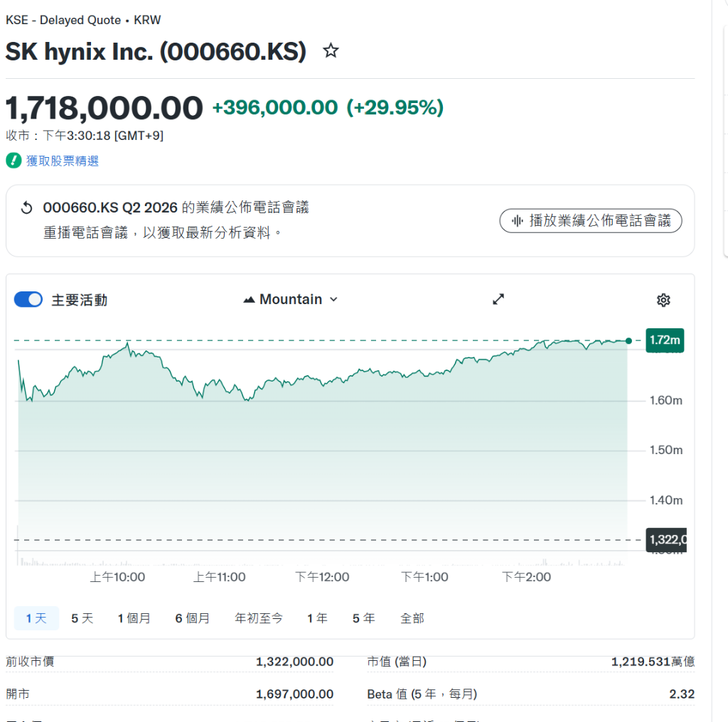
Task: Switch chart to 1 年 range
Action: (318, 618)
